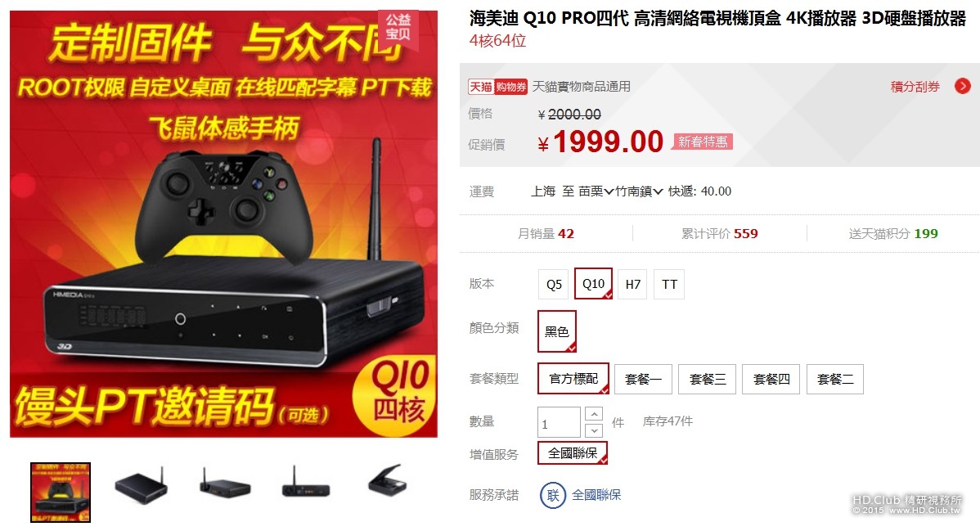Click the circular 联 service guarantee icon
This screenshot has height=531, width=980.
pos(553,495)
